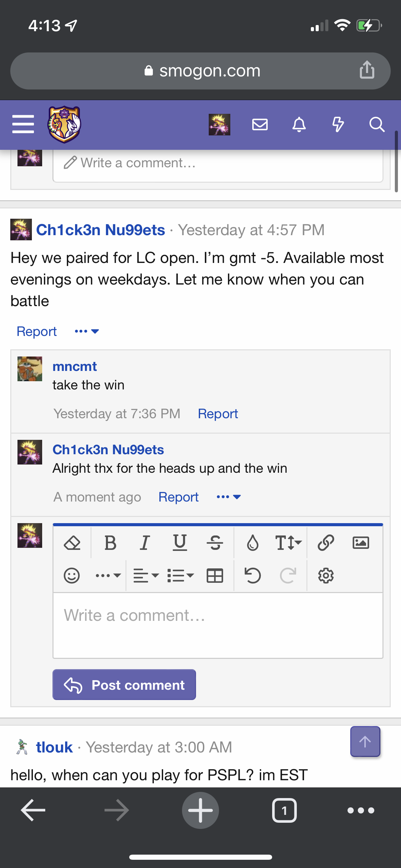Open the alerts bell icon
401x868 pixels.
point(299,124)
